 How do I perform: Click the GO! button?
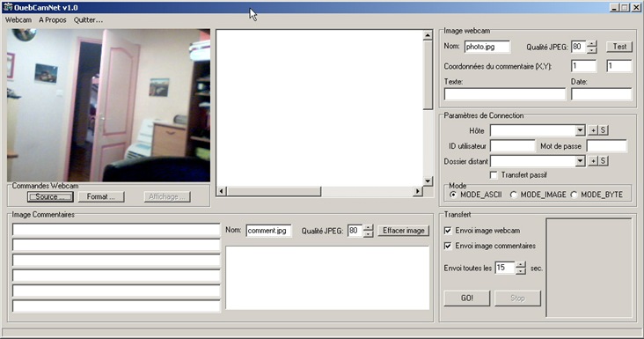pos(466,298)
